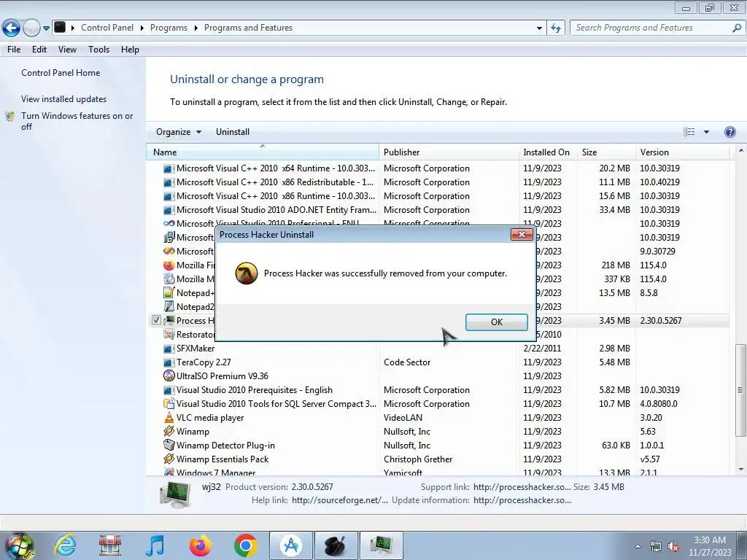This screenshot has height=560, width=747.
Task: Open recent pages dropdown beside forward button
Action: [x=46, y=28]
